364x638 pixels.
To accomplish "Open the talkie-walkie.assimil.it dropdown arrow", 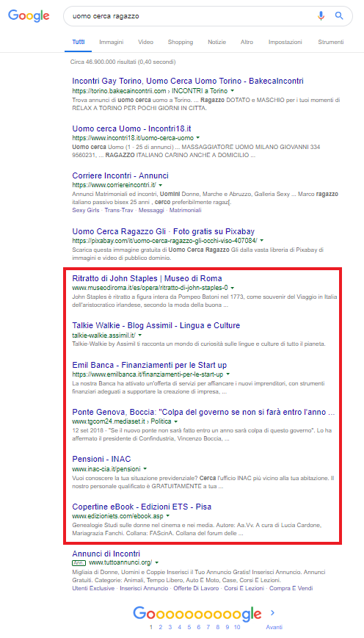I will [x=139, y=336].
